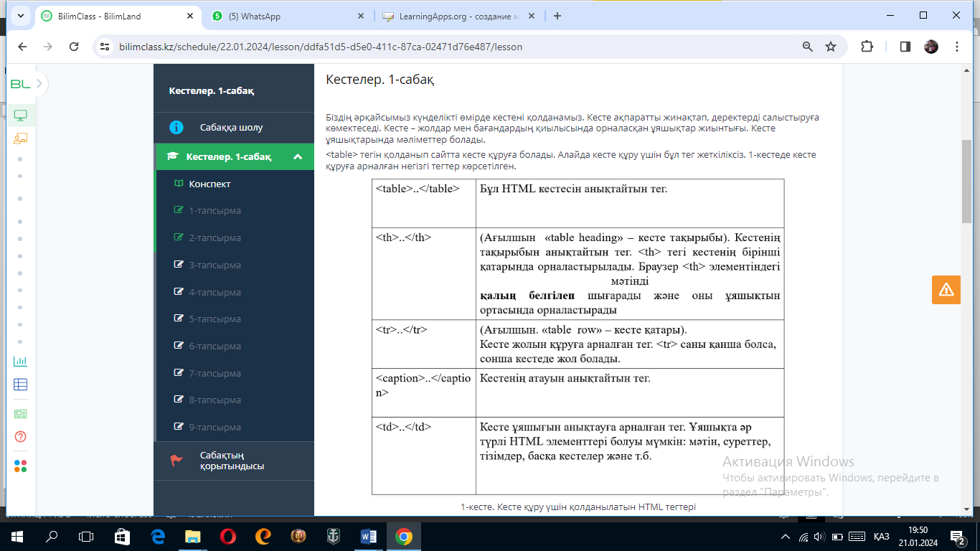Open Task View on the taskbar
980x551 pixels.
point(86,536)
